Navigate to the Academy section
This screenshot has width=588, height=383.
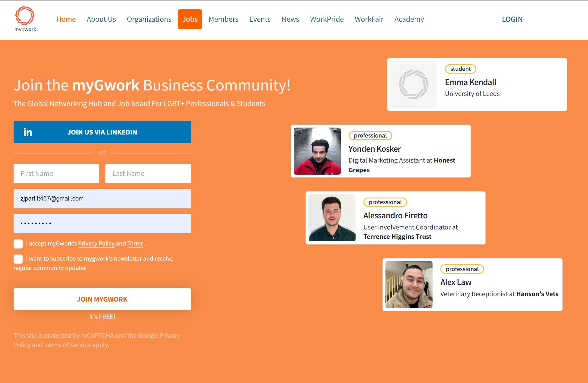[409, 19]
